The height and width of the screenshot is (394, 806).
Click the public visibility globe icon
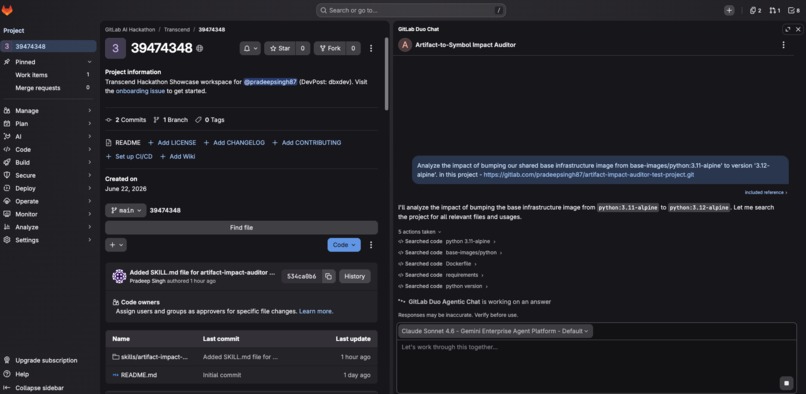point(199,48)
